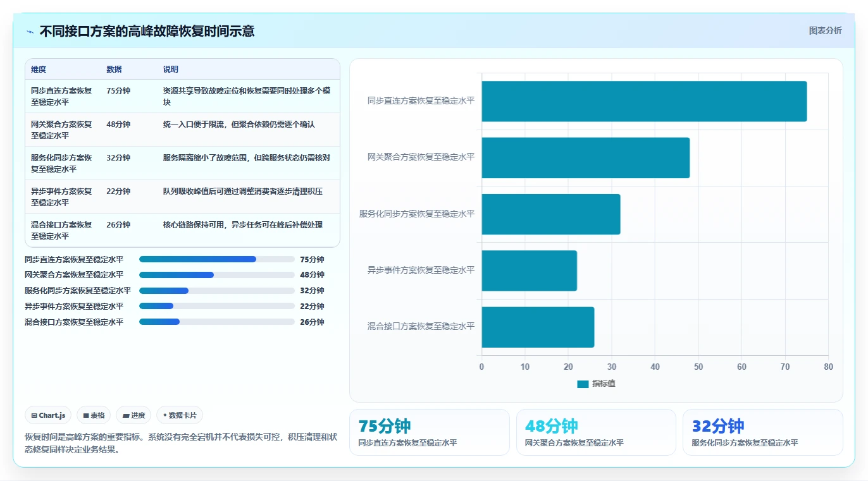Click the 同步直连方案 chart axis label
The image size is (868, 481).
[x=421, y=100]
